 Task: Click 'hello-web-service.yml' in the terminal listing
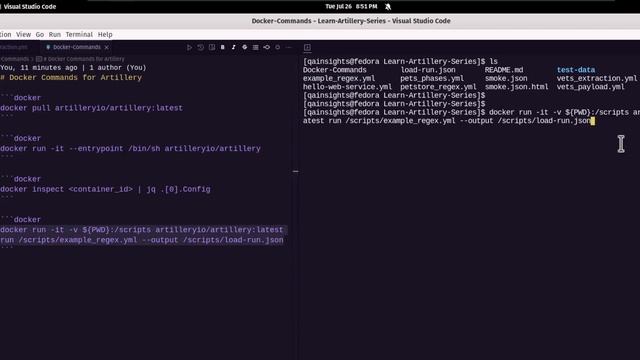[x=347, y=87]
